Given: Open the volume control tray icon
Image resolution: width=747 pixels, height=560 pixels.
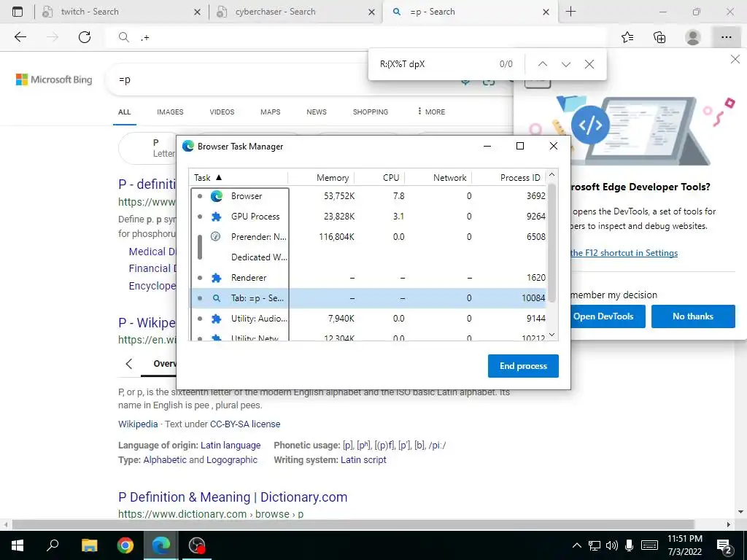Looking at the screenshot, I should (612, 545).
